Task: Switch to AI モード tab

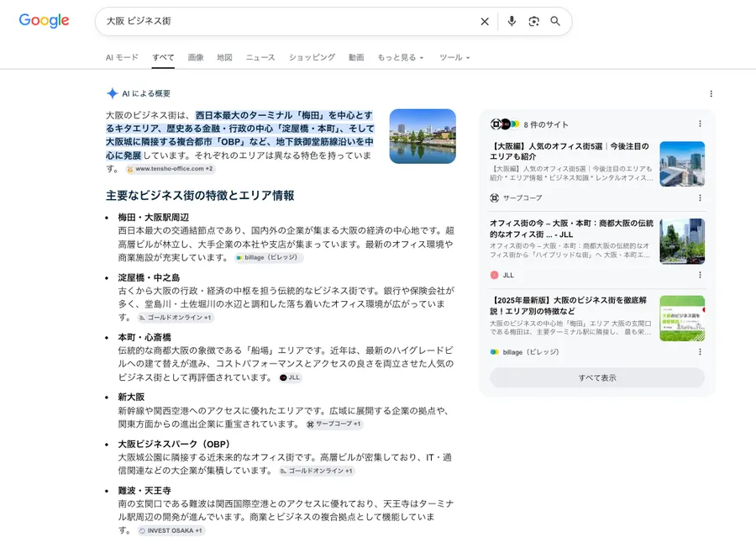Action: pos(122,57)
